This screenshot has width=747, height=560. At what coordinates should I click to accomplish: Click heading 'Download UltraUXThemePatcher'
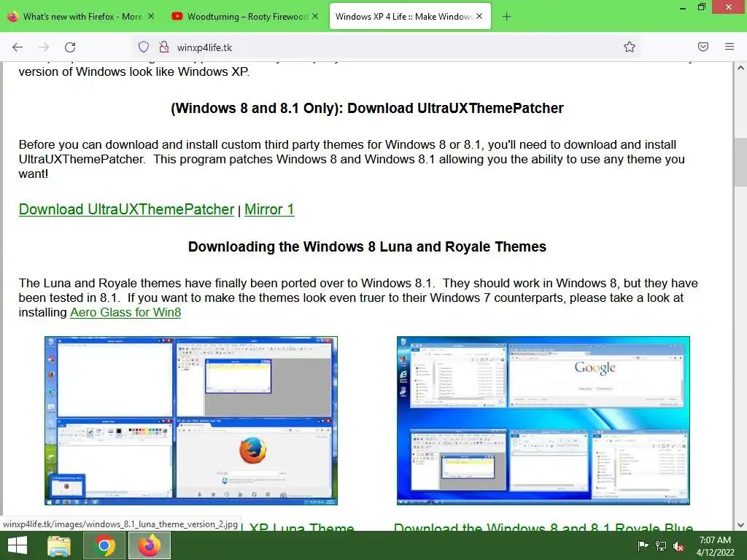368,108
